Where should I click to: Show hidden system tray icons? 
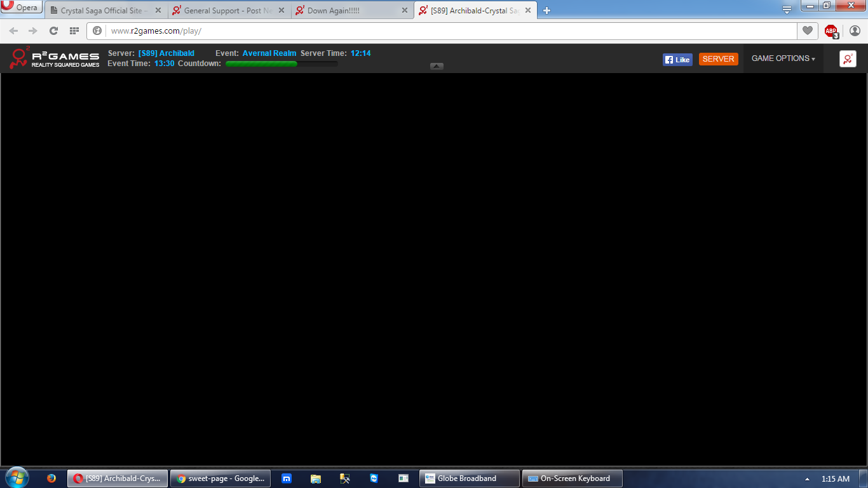click(807, 479)
